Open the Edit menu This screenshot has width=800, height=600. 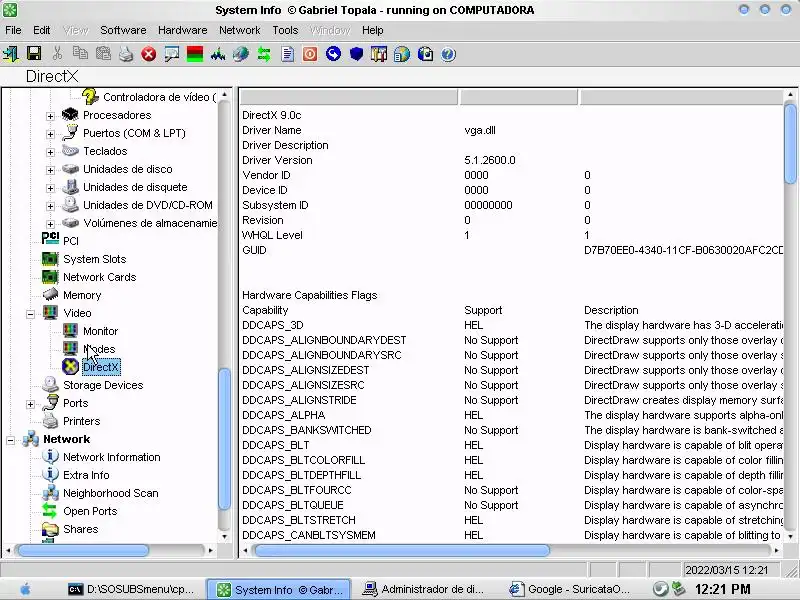(x=42, y=30)
